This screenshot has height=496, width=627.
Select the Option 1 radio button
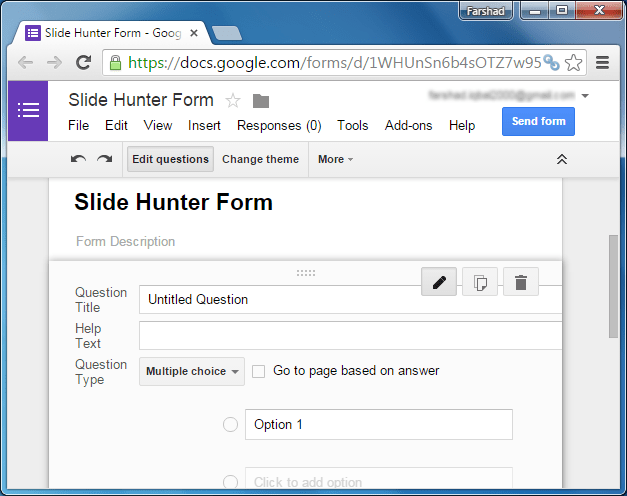pyautogui.click(x=230, y=424)
